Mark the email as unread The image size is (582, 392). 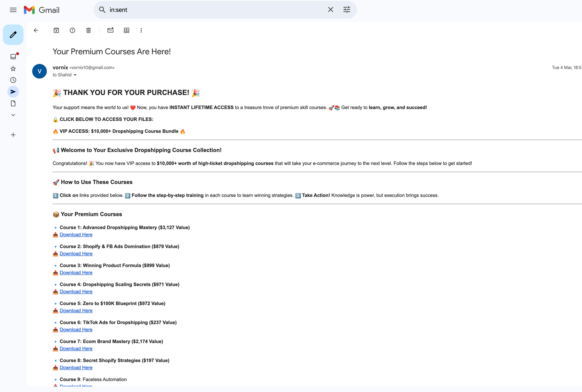pyautogui.click(x=110, y=30)
